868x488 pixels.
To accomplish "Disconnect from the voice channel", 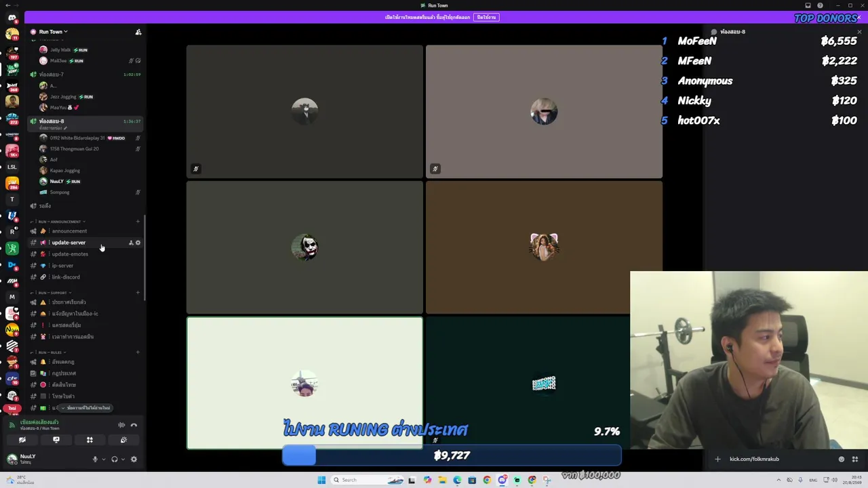I will (134, 425).
